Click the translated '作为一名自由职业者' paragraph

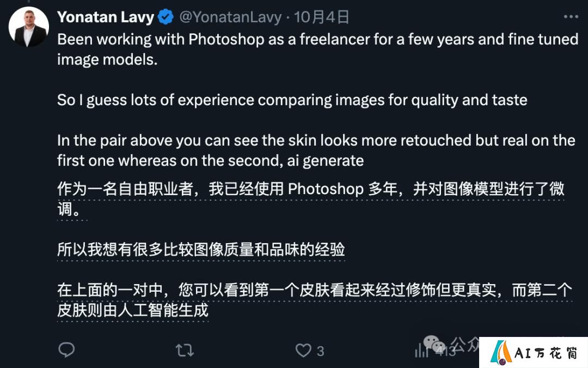[310, 198]
